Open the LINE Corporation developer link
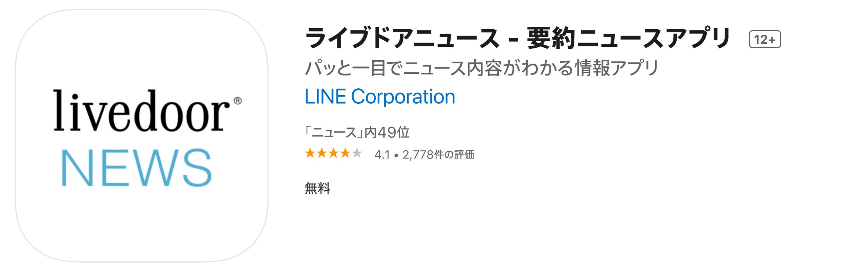 pos(380,97)
